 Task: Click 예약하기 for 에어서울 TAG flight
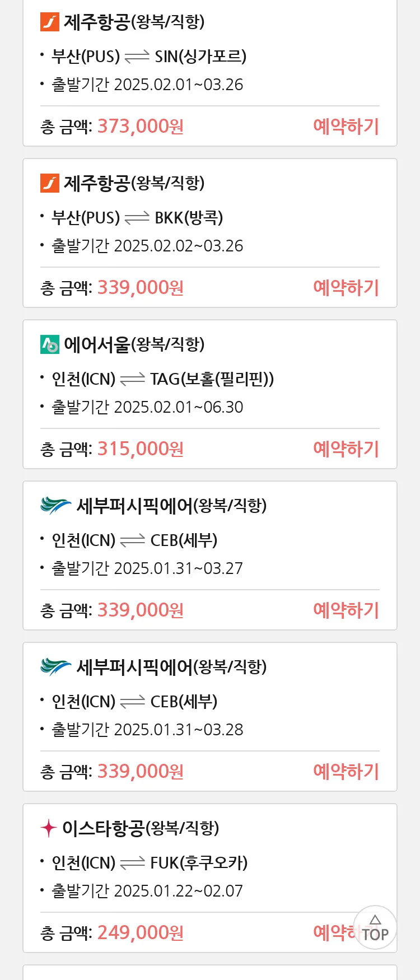click(x=346, y=449)
